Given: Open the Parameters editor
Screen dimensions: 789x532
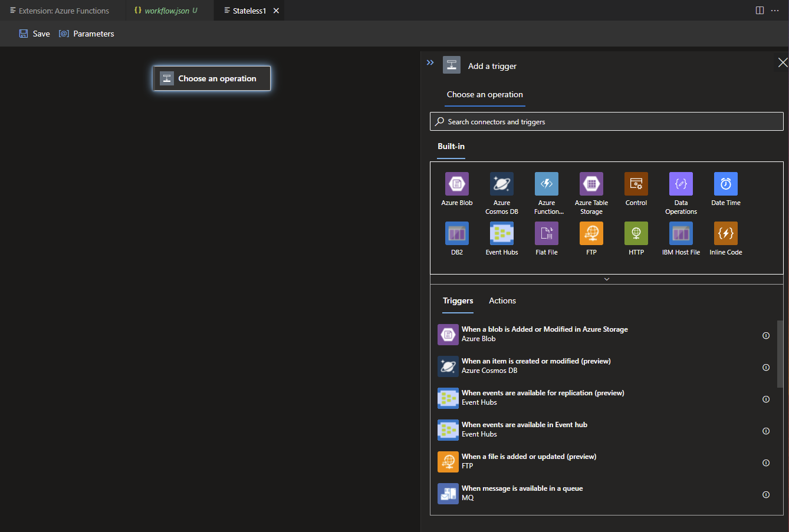Looking at the screenshot, I should (87, 34).
